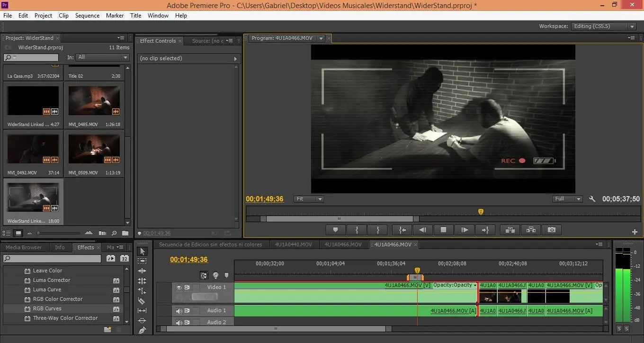This screenshot has height=343, width=644.
Task: Step forward one frame
Action: coord(465,230)
